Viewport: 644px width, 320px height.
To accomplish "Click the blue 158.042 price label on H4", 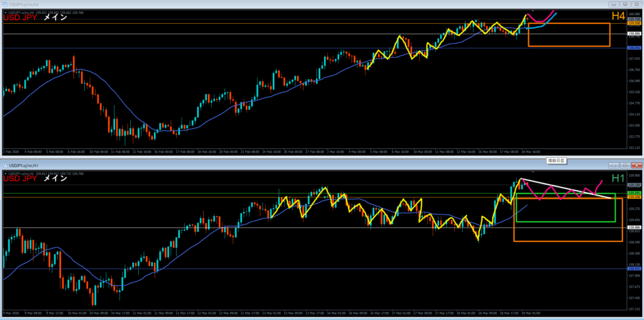I will point(633,48).
